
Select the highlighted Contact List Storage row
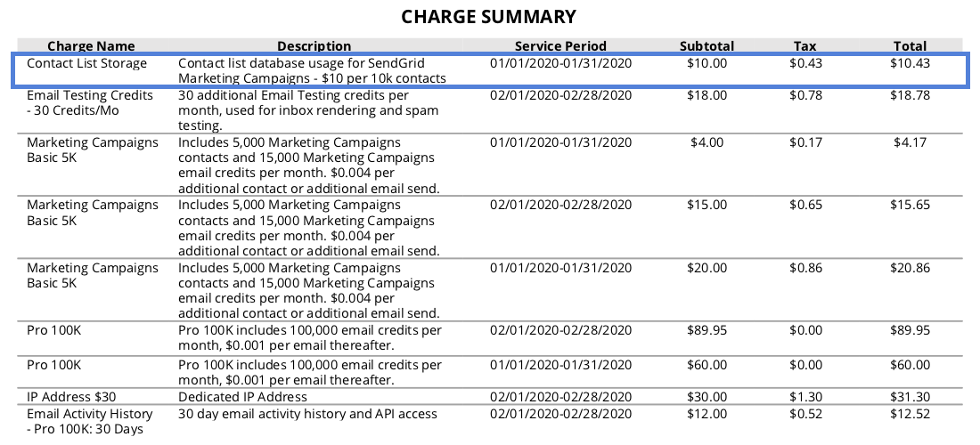pos(490,70)
